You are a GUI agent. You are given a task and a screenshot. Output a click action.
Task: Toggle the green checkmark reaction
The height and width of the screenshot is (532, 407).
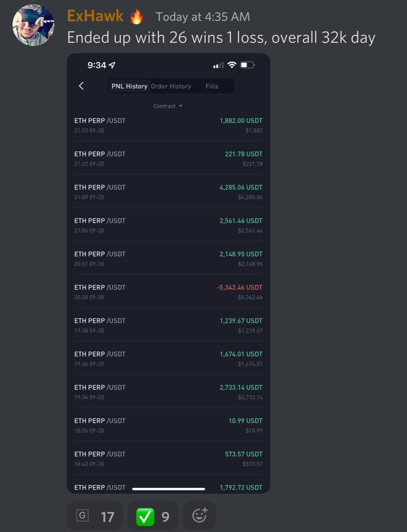tap(153, 516)
